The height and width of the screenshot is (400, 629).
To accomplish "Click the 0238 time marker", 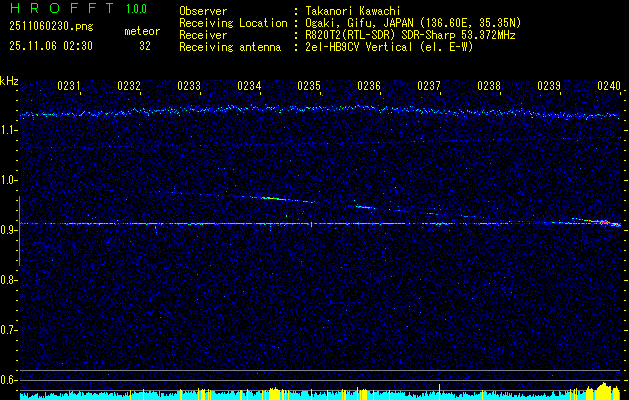I will point(489,86).
